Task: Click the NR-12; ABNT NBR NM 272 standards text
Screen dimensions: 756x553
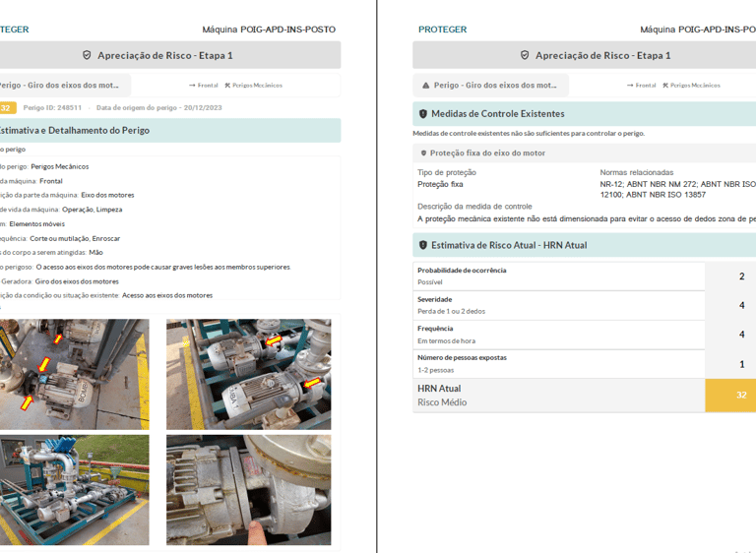Action: 678,190
